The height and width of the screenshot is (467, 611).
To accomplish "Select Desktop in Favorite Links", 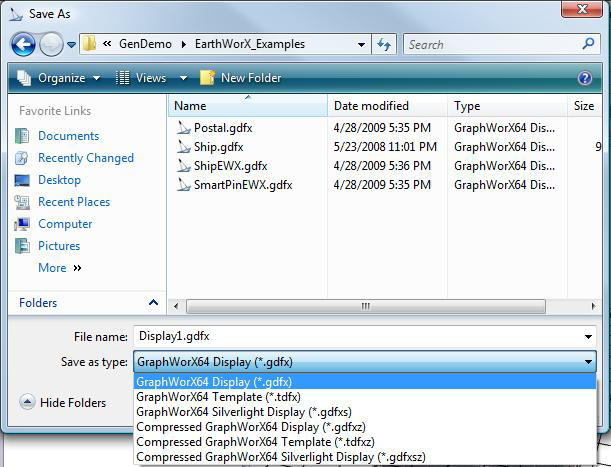I will [59, 180].
